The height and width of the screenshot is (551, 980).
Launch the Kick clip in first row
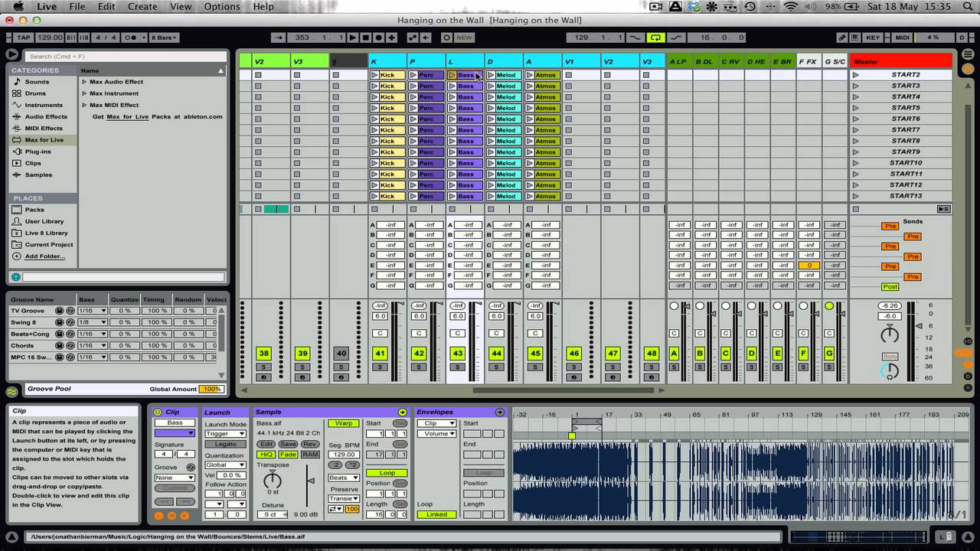[x=374, y=75]
